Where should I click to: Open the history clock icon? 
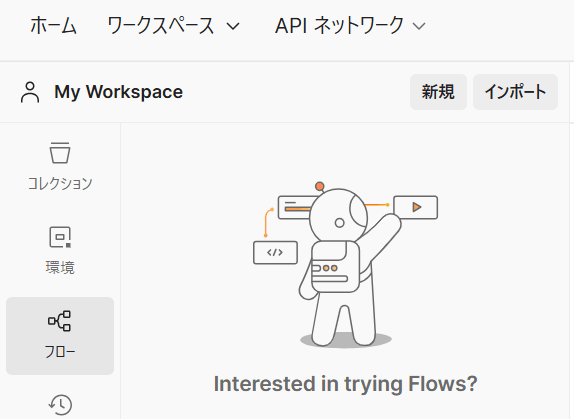(60, 404)
